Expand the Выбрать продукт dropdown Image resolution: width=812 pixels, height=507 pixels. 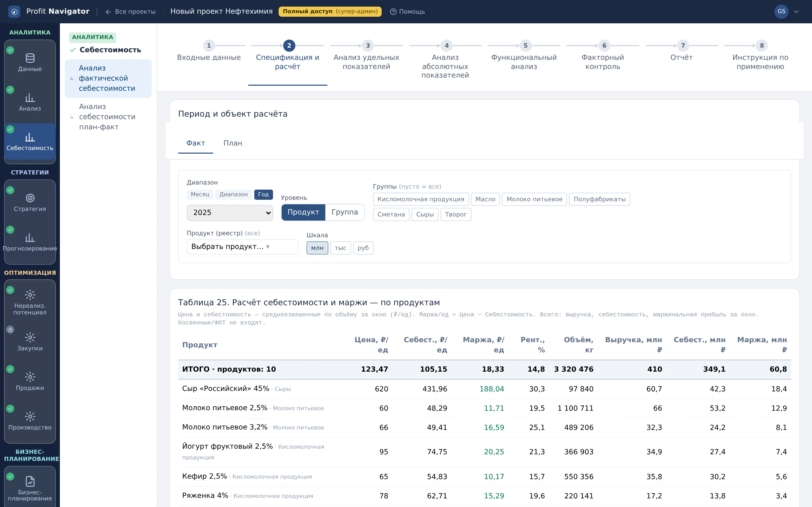click(242, 247)
